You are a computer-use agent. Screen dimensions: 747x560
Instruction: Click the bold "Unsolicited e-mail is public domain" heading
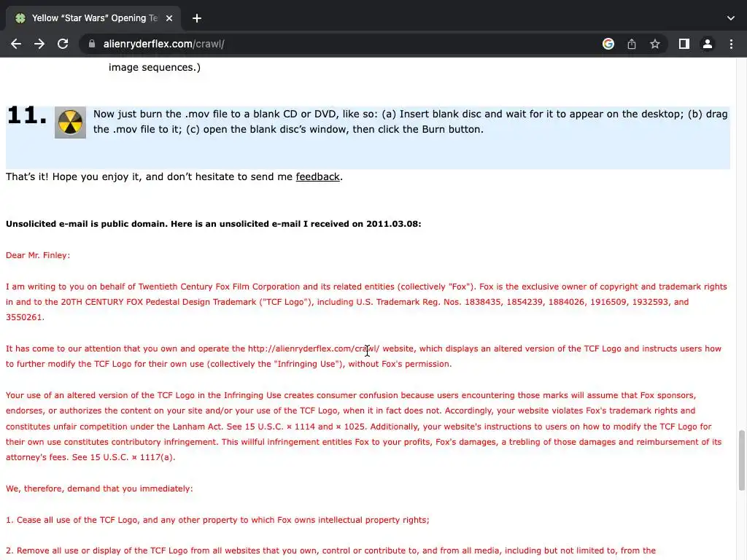tap(214, 224)
